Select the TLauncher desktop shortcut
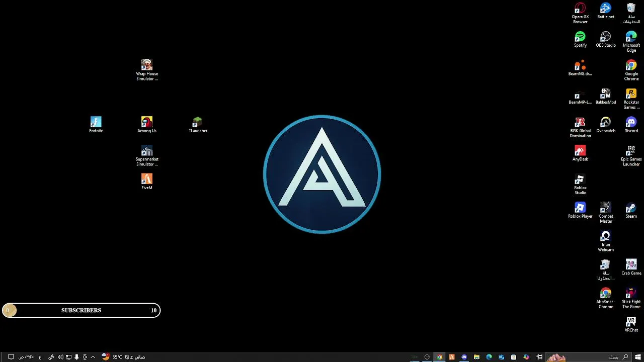This screenshot has height=362, width=644. tap(198, 125)
